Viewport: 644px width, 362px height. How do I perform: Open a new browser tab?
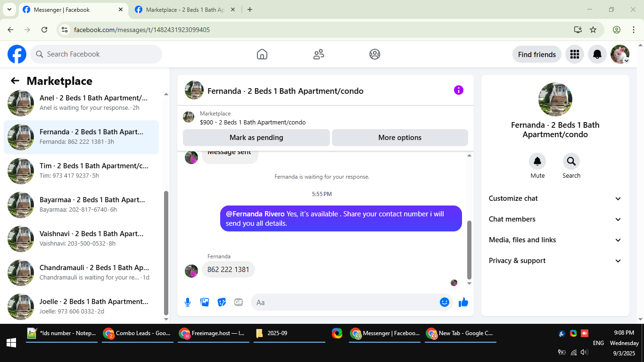(250, 9)
